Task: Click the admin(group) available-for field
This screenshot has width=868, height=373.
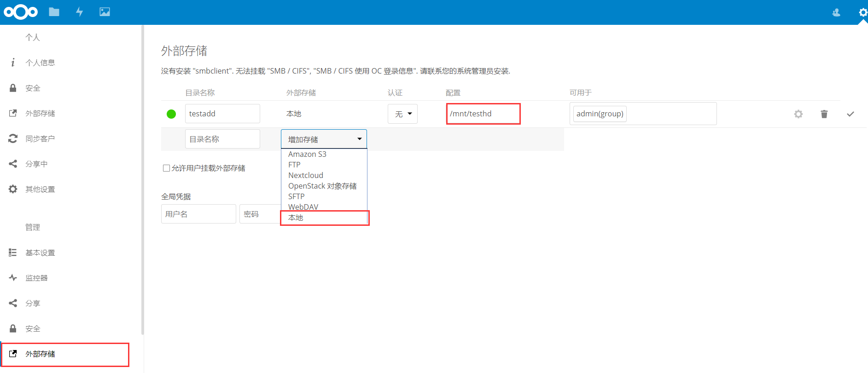Action: 643,114
